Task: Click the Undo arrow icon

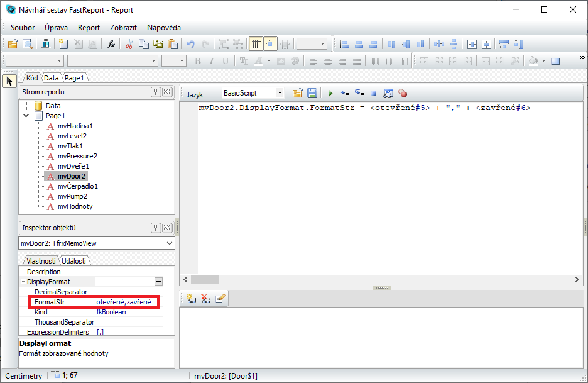Action: click(x=191, y=44)
